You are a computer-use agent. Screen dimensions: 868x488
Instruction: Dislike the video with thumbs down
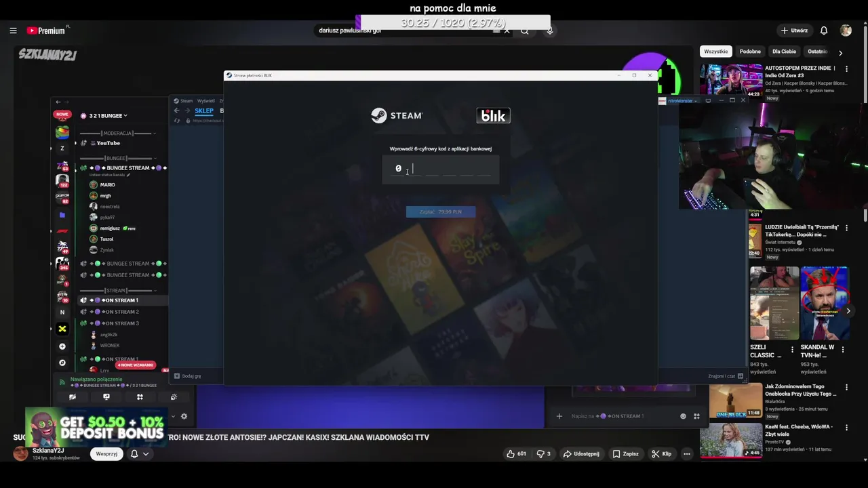click(x=544, y=453)
